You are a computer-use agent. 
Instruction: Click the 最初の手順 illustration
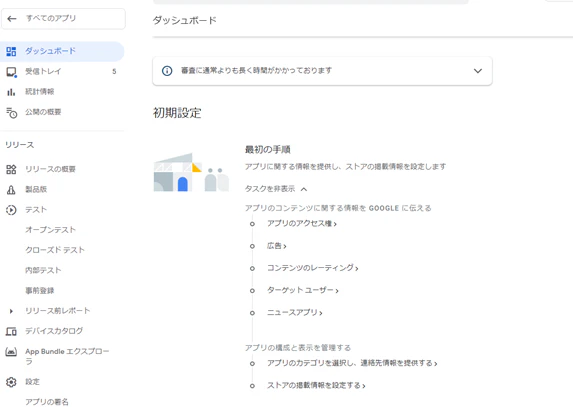(191, 172)
